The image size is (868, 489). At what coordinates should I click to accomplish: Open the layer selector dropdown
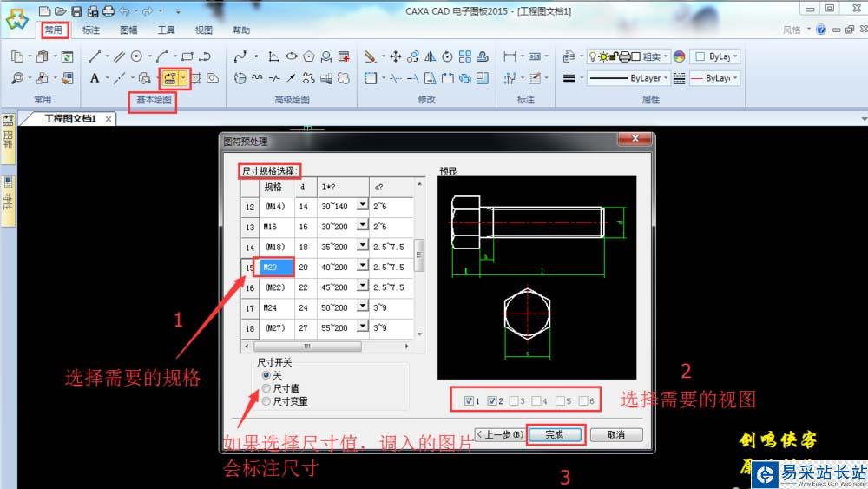[x=666, y=56]
